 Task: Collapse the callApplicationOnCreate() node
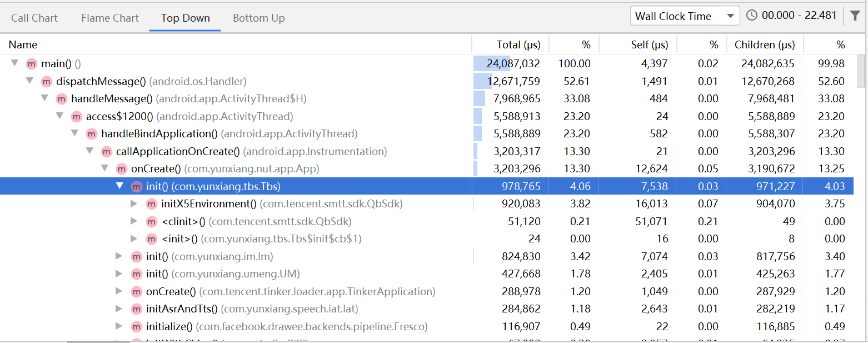pos(89,151)
